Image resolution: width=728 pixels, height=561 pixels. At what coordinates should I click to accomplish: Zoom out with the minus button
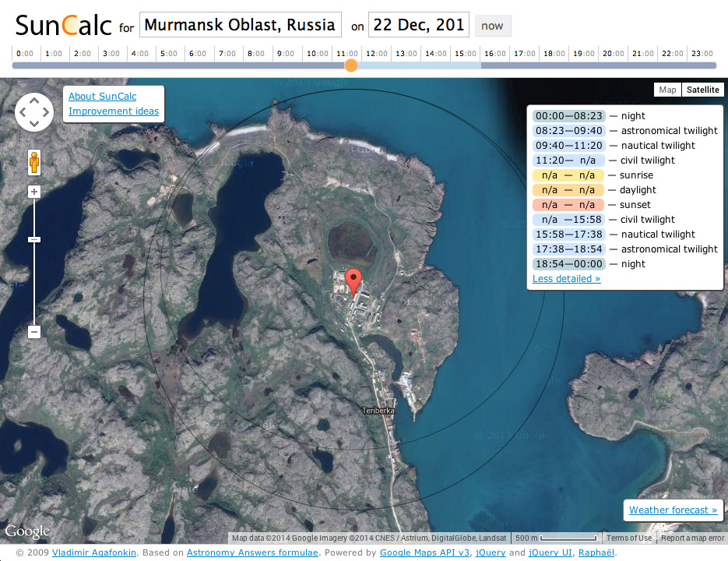coord(34,332)
